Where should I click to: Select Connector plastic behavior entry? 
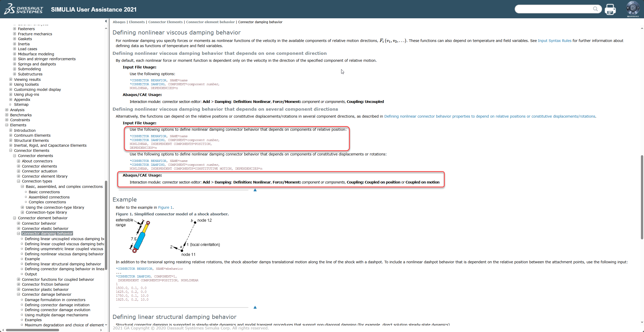click(x=45, y=290)
